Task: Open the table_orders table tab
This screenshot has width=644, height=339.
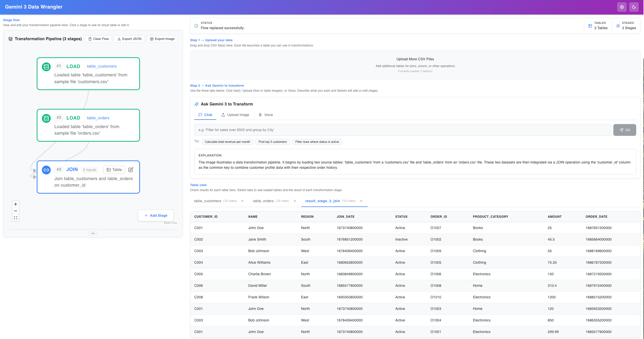Action: pyautogui.click(x=263, y=201)
